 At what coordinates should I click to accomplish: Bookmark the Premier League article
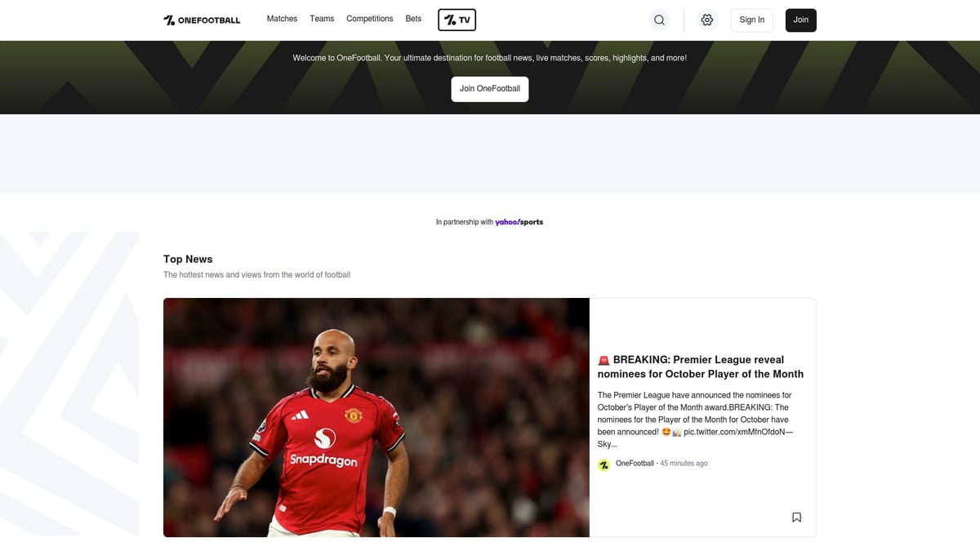tap(796, 517)
